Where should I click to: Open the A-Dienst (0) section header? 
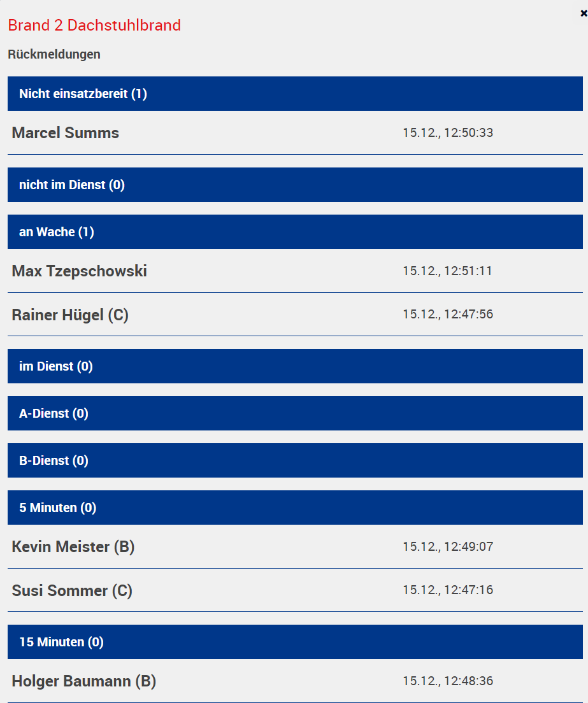295,414
